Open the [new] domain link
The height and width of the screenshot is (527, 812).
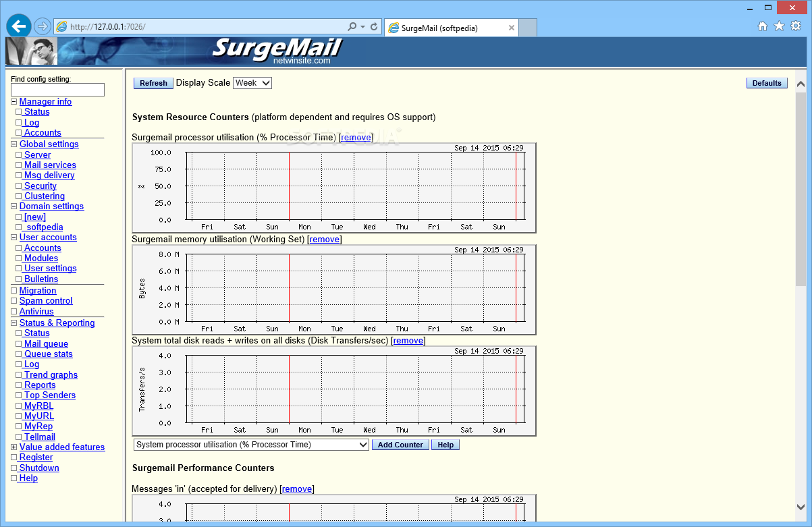[35, 217]
